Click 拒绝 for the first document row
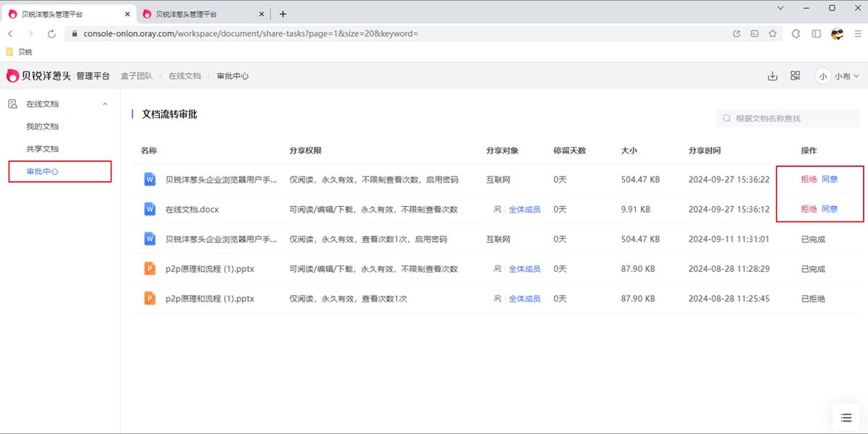The width and height of the screenshot is (868, 434). 809,179
